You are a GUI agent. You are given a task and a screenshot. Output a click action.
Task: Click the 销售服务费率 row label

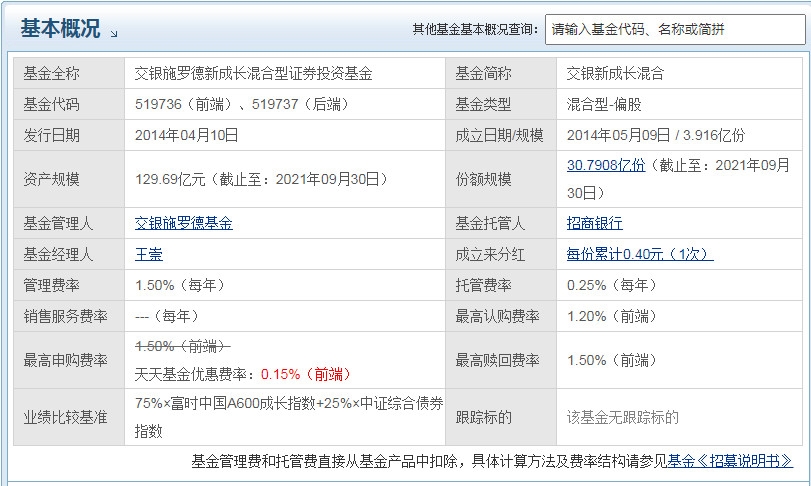(65, 316)
